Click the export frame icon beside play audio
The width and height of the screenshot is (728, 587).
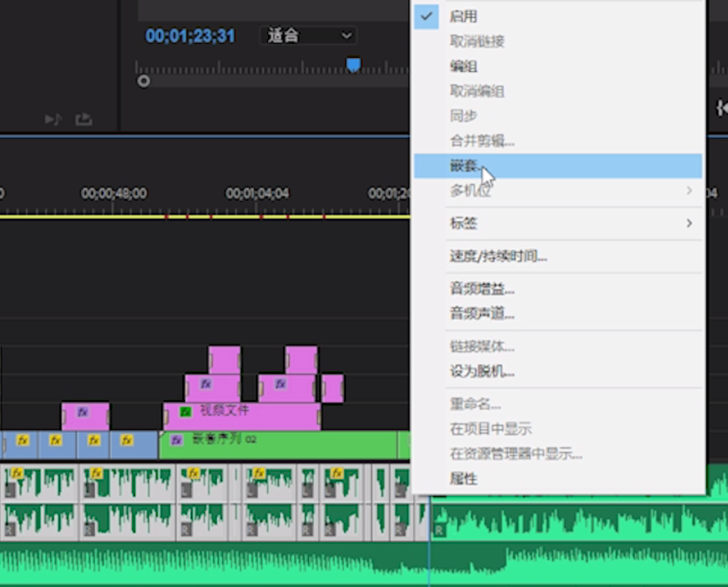pos(83,120)
